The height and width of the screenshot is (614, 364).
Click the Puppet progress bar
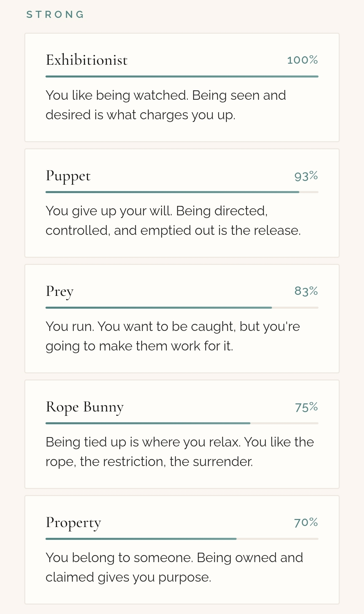(182, 192)
